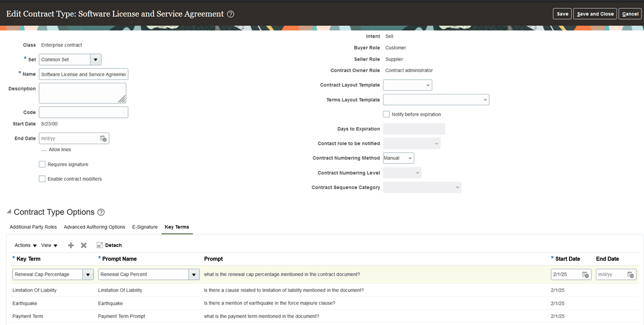Click the limitation of liability prompt text

pos(283,290)
